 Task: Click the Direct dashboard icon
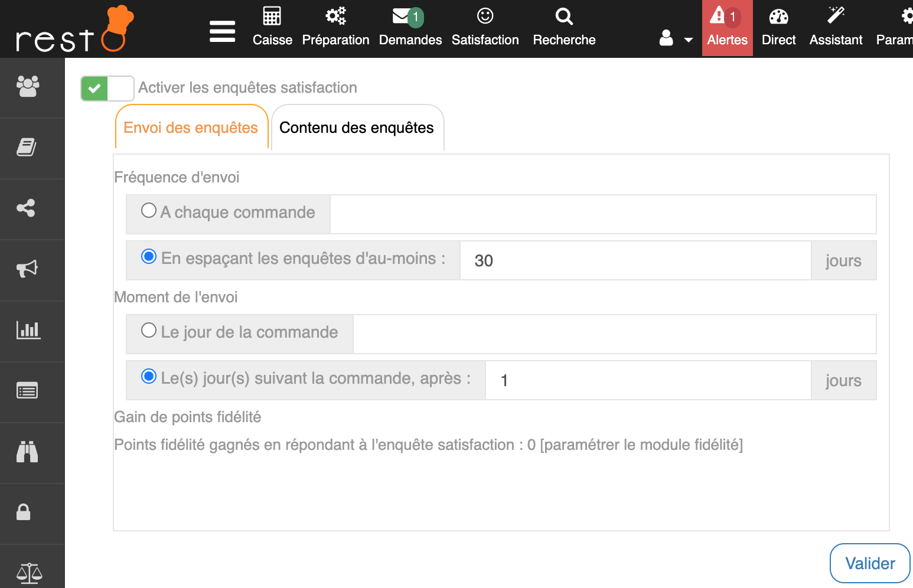click(778, 17)
